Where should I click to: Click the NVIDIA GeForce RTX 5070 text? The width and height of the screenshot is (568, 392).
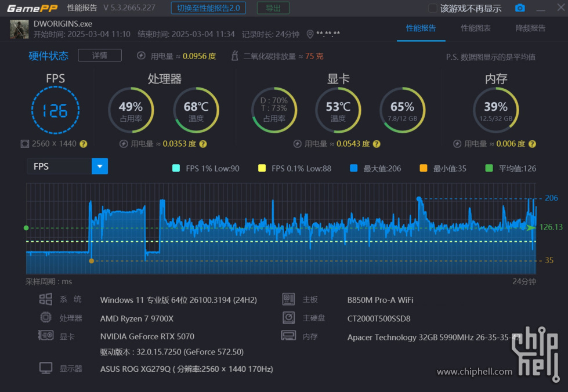coord(147,336)
